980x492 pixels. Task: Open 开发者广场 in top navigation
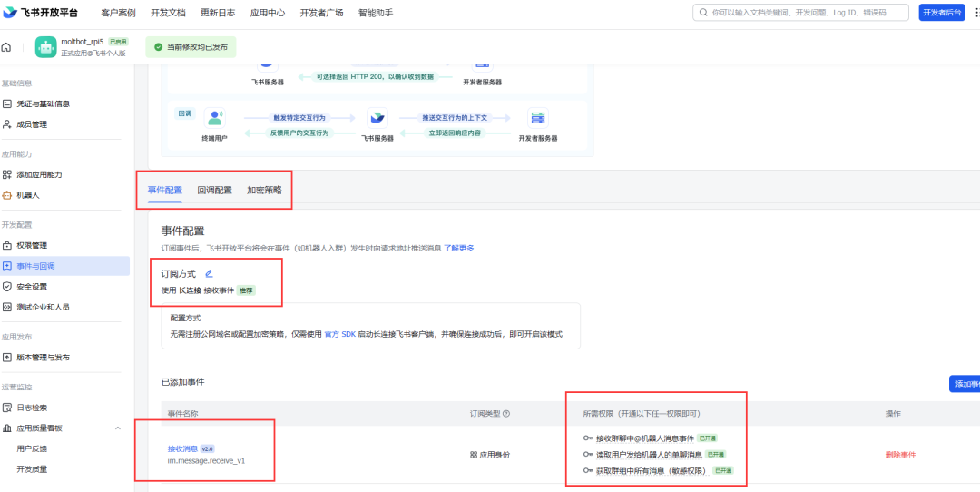click(x=321, y=13)
